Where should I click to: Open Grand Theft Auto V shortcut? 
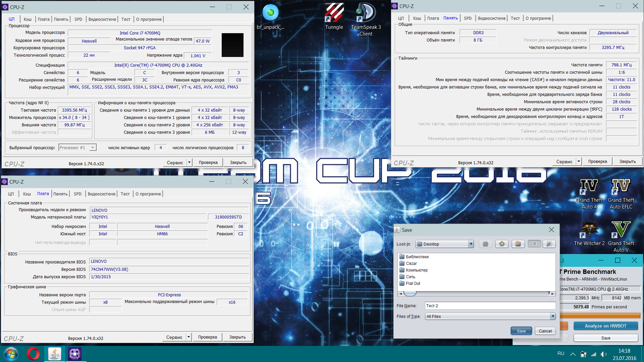pos(621,237)
